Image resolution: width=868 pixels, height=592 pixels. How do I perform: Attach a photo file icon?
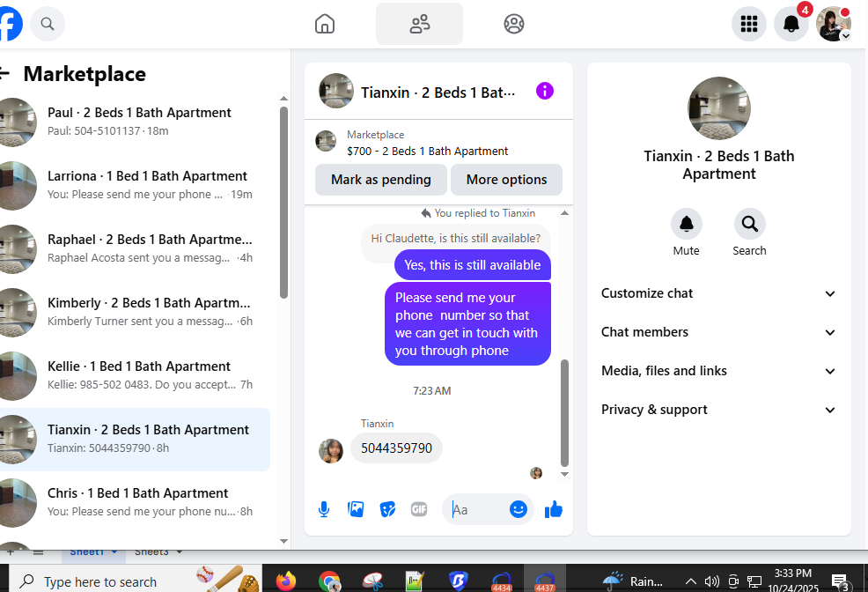pyautogui.click(x=356, y=509)
